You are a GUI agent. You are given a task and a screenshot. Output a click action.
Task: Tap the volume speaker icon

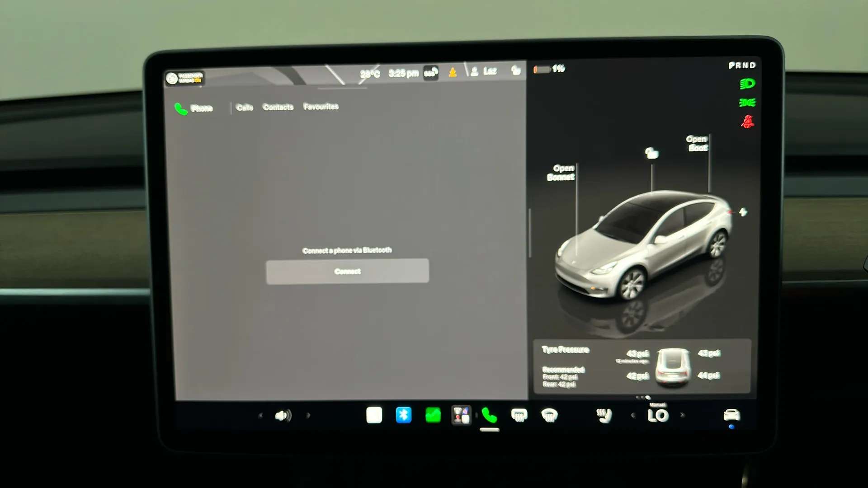pos(283,415)
